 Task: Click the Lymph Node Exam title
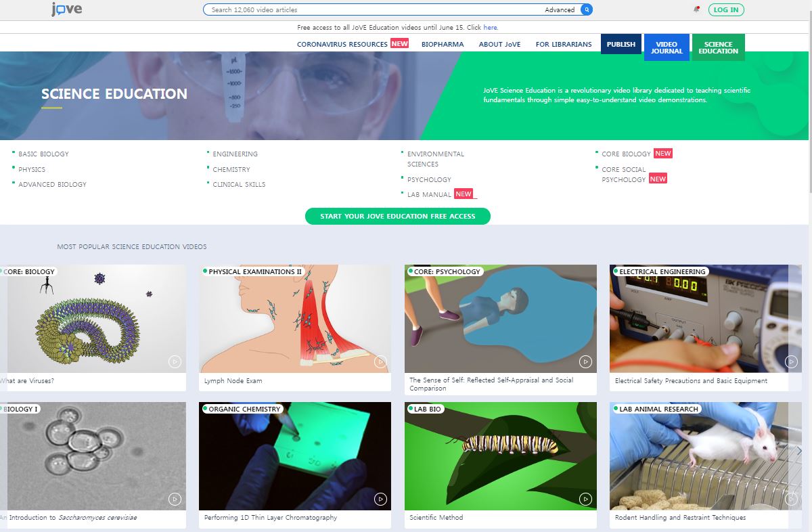(x=233, y=380)
